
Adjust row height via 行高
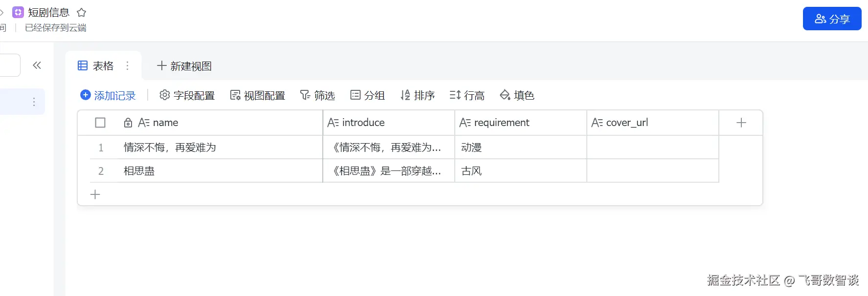coord(467,95)
